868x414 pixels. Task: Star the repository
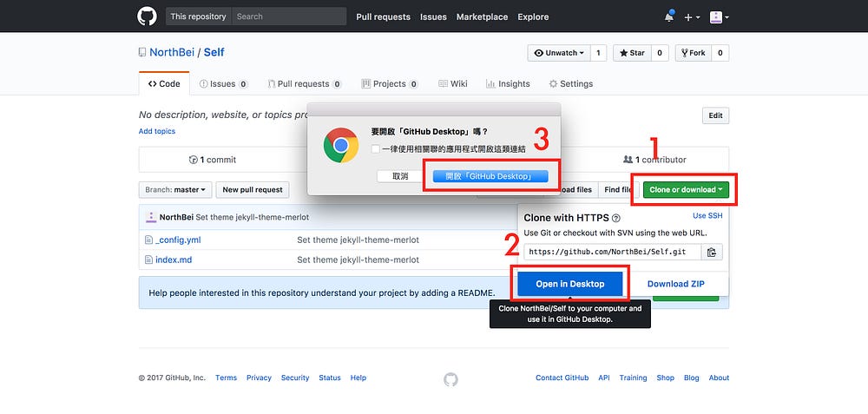[x=632, y=53]
